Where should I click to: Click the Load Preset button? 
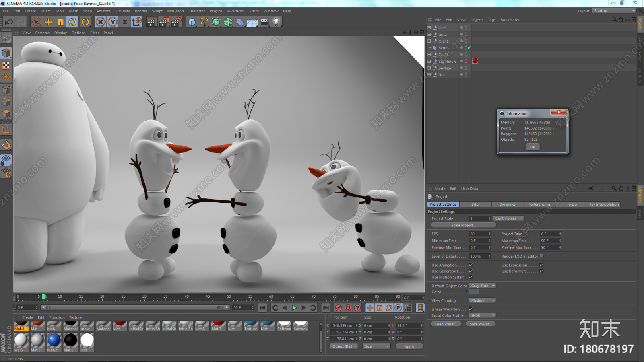point(446,324)
